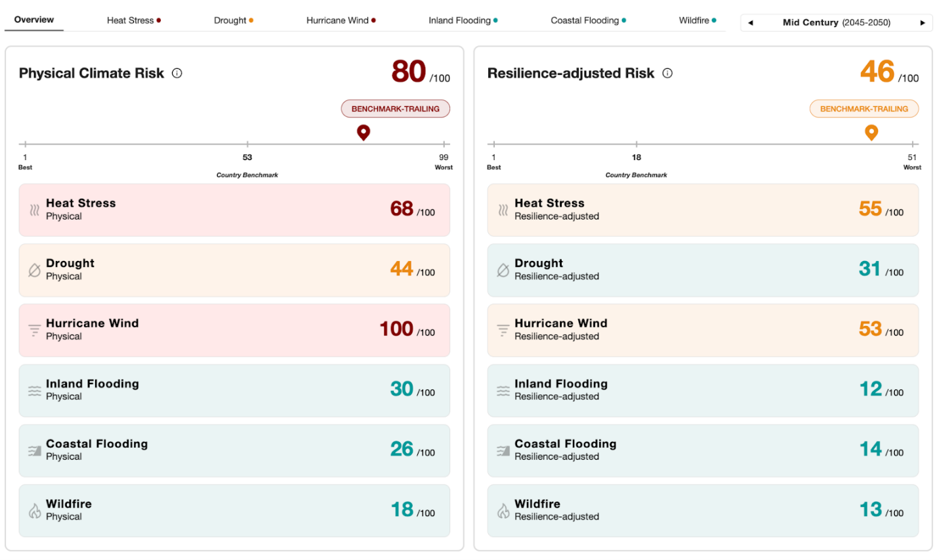Click the red Benchmark-Trailing badge

395,109
